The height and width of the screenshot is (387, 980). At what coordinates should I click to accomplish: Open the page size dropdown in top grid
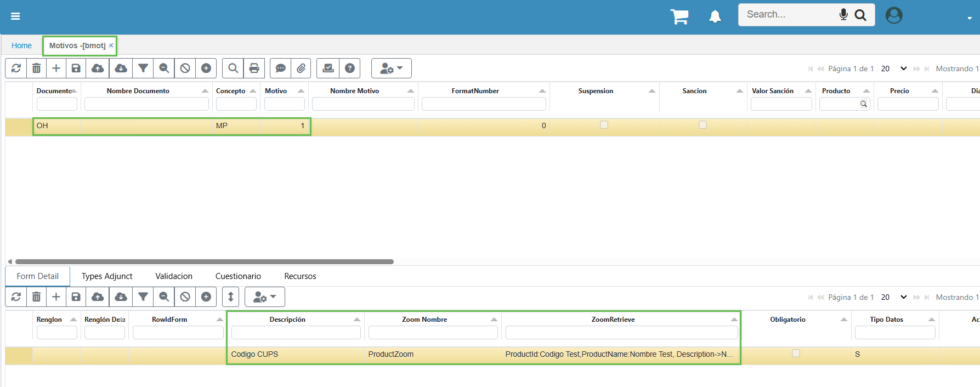click(893, 69)
